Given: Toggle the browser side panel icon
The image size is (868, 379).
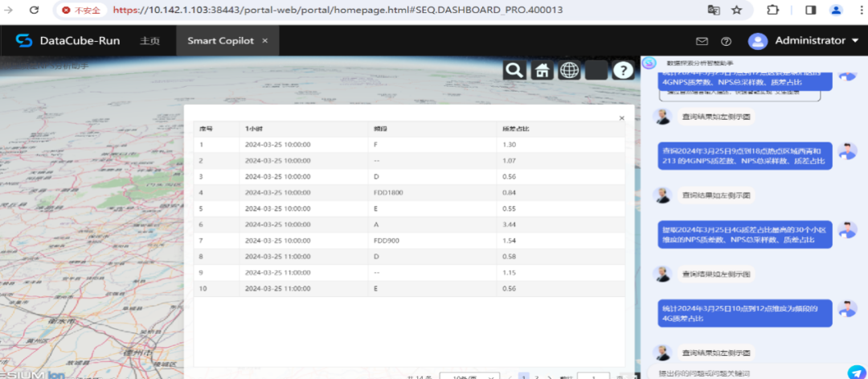Looking at the screenshot, I should pos(810,10).
